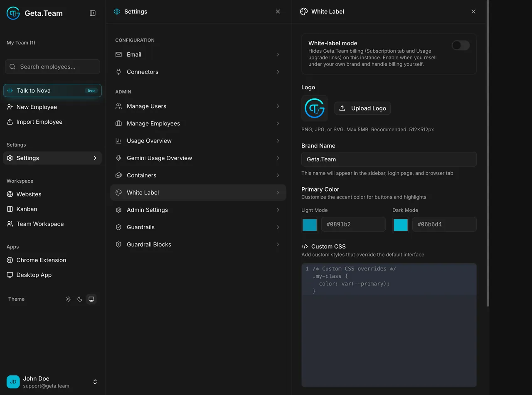Viewport: 532px width, 395px height.
Task: Click the briefcase icon for Manage Employees
Action: [x=118, y=123]
